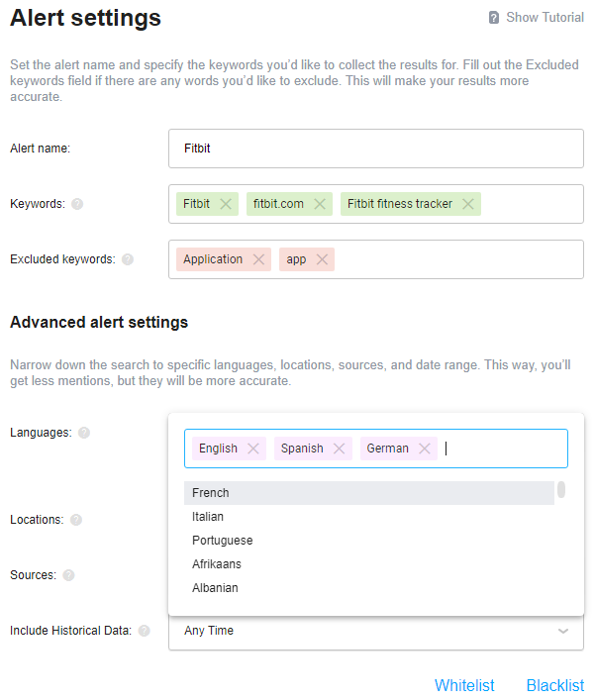The width and height of the screenshot is (595, 700).
Task: Choose Albanian in the language dropdown
Action: pos(369,588)
